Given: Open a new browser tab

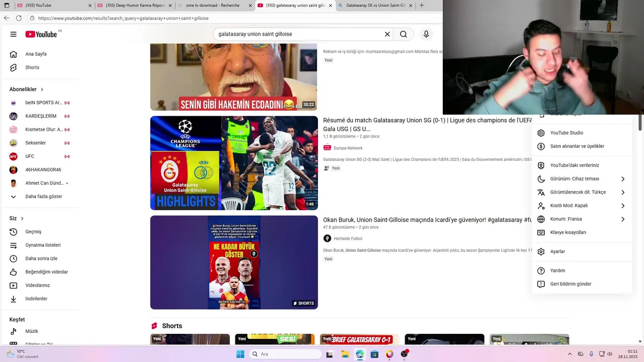Looking at the screenshot, I should (x=422, y=6).
